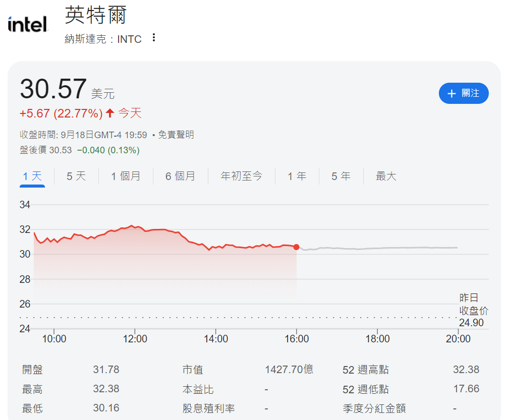The height and width of the screenshot is (420, 510).
Task: Click the 52 週低點 value 17.66
Action: [467, 389]
